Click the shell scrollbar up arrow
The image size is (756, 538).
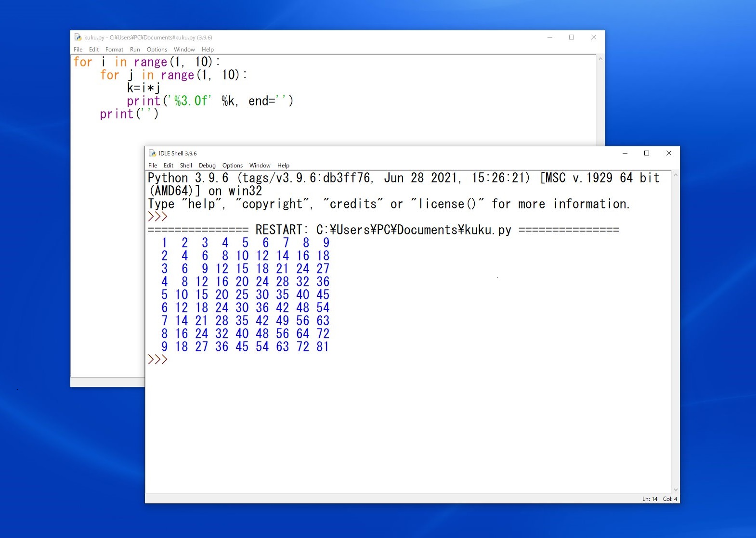coord(676,175)
